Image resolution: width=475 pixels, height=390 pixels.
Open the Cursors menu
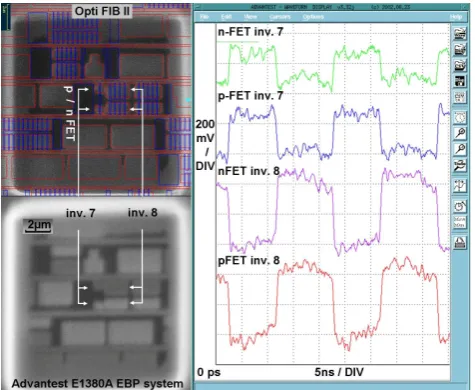(280, 17)
